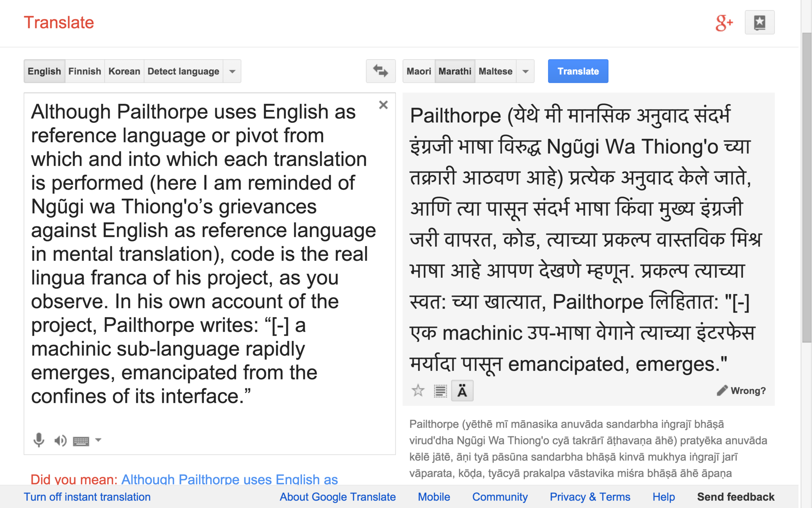Star this translation for the phrasebook
812x508 pixels.
click(418, 390)
